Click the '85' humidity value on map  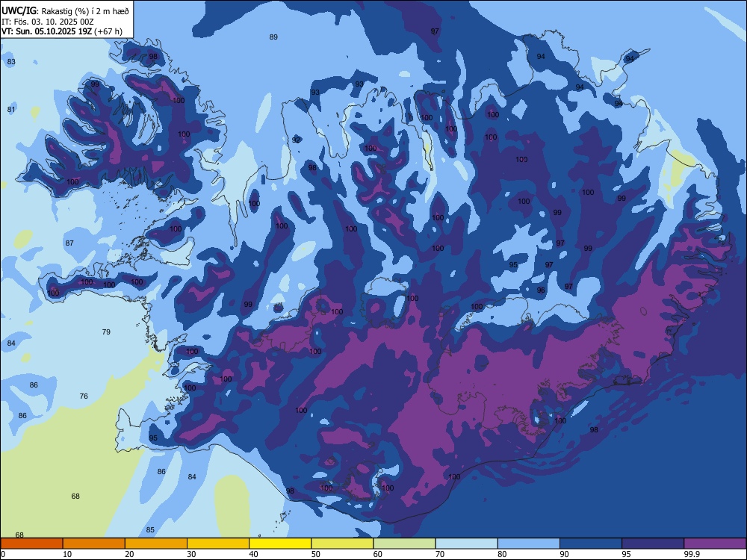tap(150, 530)
